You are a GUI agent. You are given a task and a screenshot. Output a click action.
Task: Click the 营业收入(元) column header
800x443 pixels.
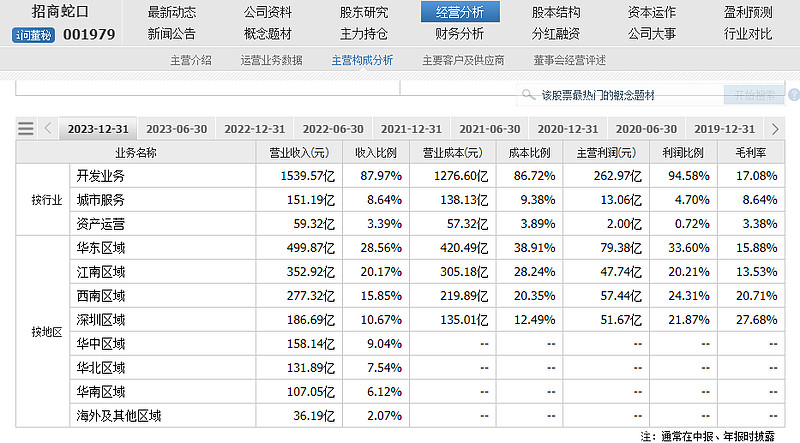tap(299, 153)
